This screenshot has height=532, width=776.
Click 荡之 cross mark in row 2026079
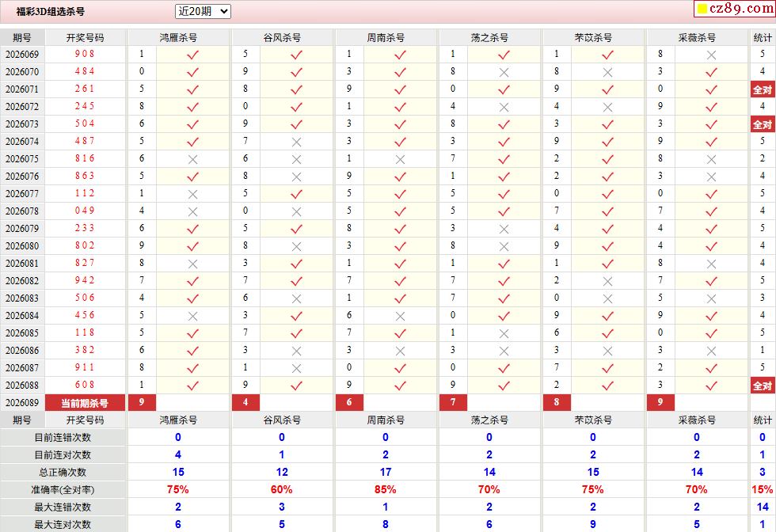[504, 229]
